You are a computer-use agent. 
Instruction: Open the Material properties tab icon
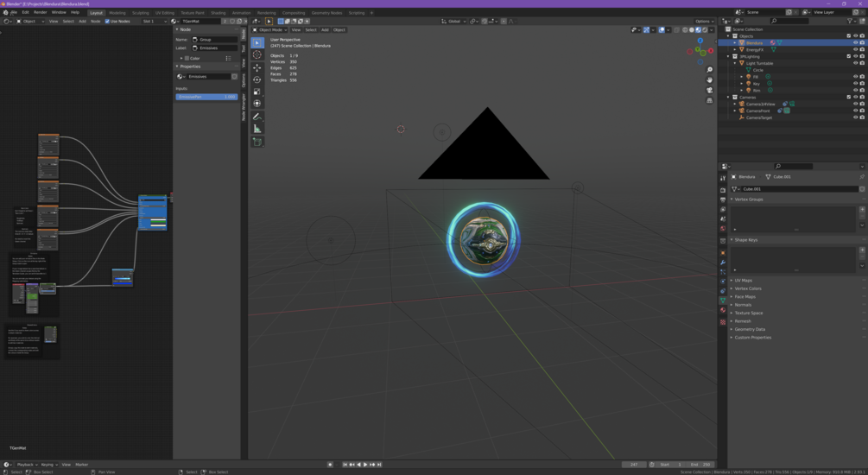point(722,310)
